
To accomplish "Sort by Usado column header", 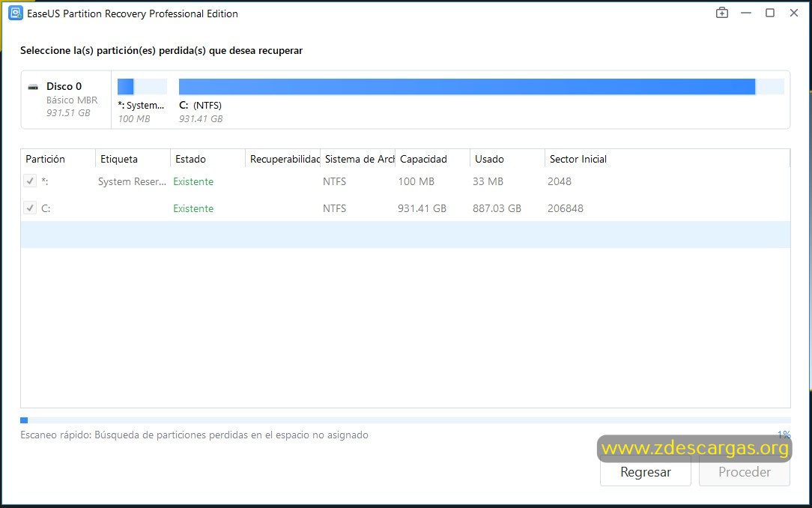I will tap(508, 158).
